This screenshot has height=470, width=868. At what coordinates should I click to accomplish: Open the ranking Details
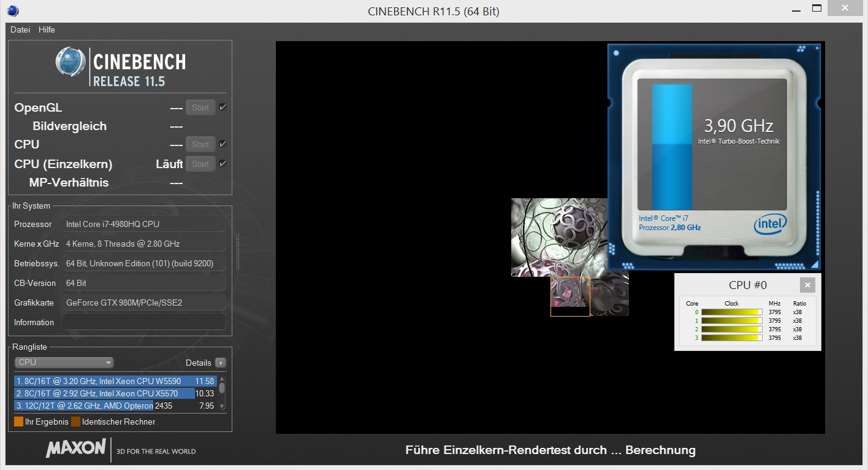click(199, 363)
